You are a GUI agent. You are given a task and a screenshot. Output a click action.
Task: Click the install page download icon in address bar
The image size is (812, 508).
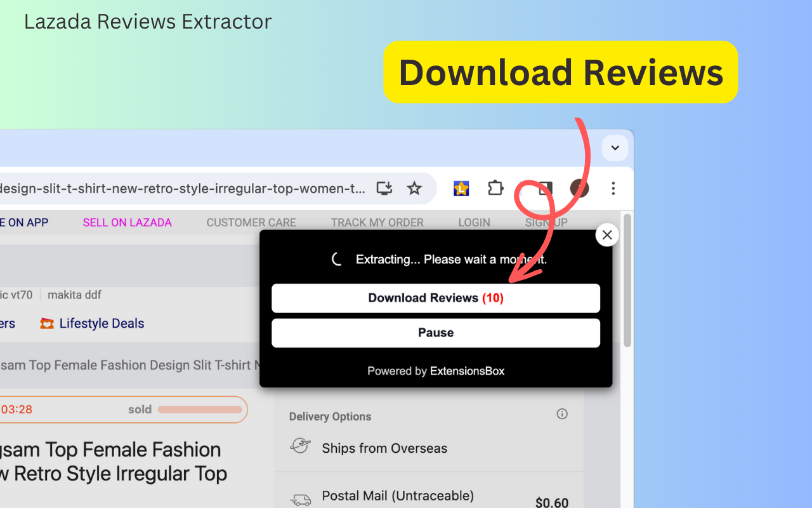coord(384,188)
